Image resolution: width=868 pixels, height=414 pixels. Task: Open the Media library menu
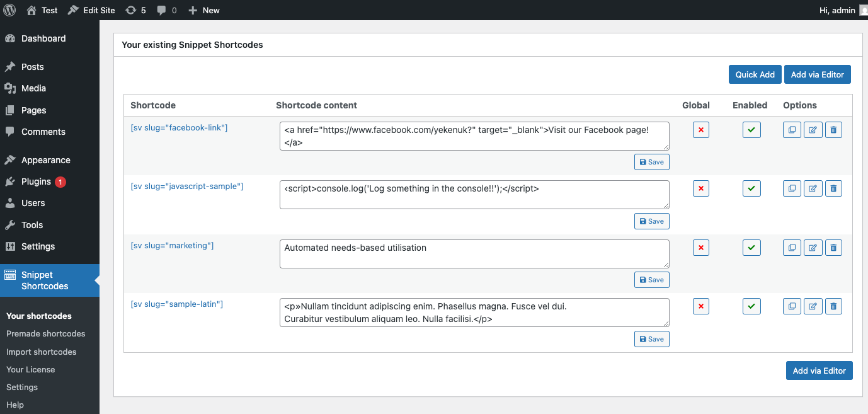(50, 88)
